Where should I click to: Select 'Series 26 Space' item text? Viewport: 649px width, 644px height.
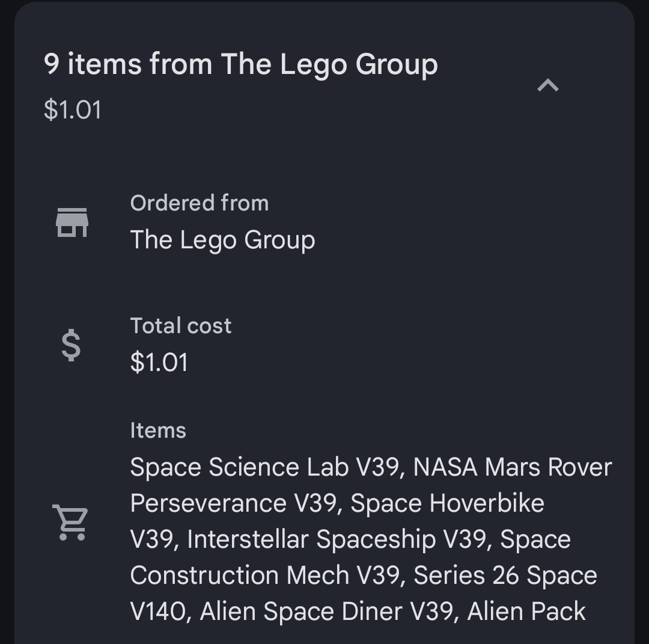(x=505, y=575)
